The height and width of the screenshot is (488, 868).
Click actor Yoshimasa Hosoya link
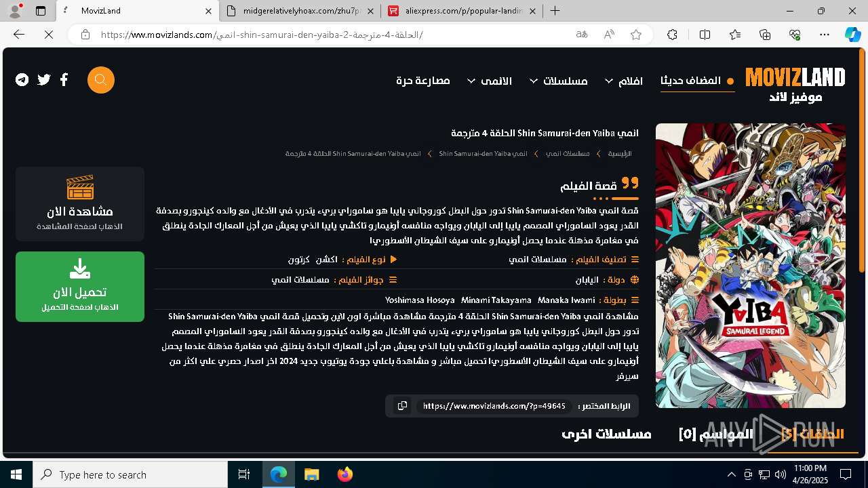coord(420,300)
